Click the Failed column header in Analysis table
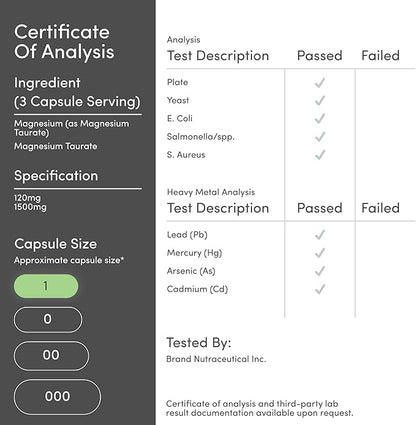416x425 pixels. coord(380,55)
